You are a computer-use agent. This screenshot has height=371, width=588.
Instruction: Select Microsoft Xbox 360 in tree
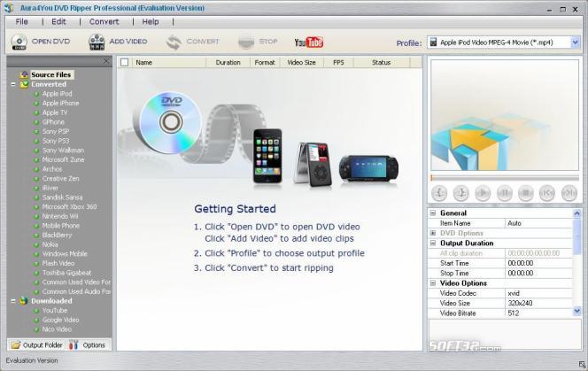tap(69, 206)
